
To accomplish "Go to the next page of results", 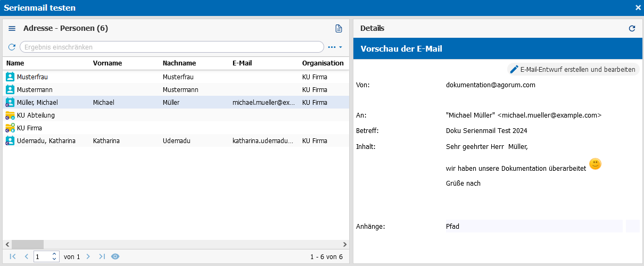I will tap(88, 256).
